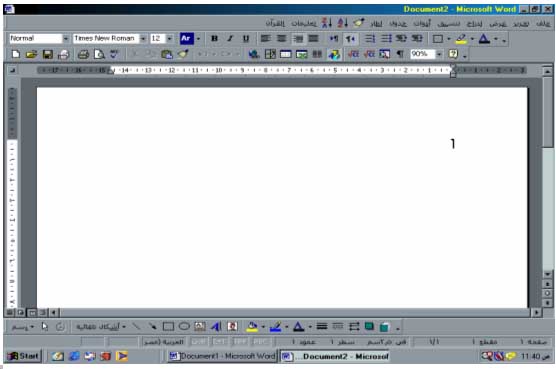Toggle Underline formatting

245,38
